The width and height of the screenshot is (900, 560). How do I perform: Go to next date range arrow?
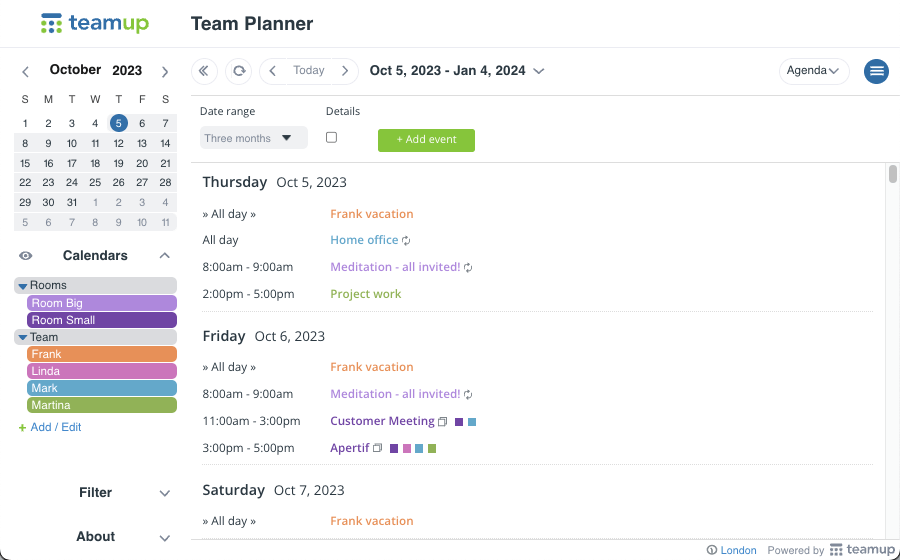coord(345,71)
